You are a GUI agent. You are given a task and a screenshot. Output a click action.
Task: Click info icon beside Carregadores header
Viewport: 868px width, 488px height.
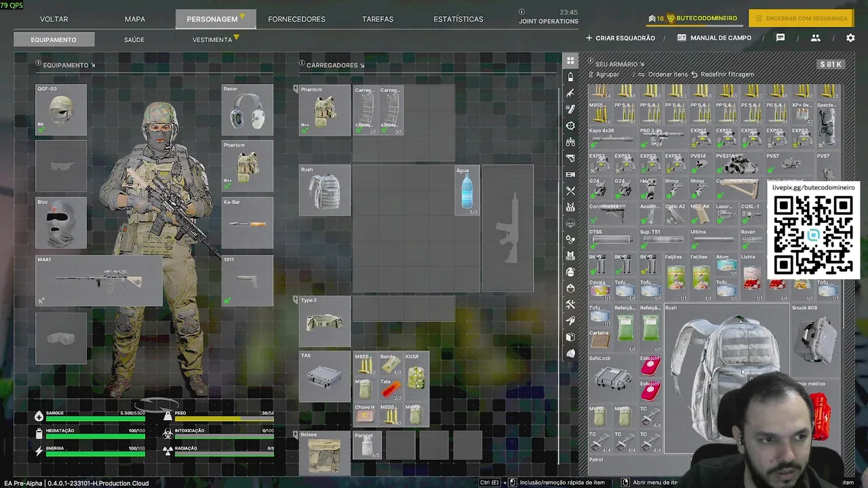[302, 64]
